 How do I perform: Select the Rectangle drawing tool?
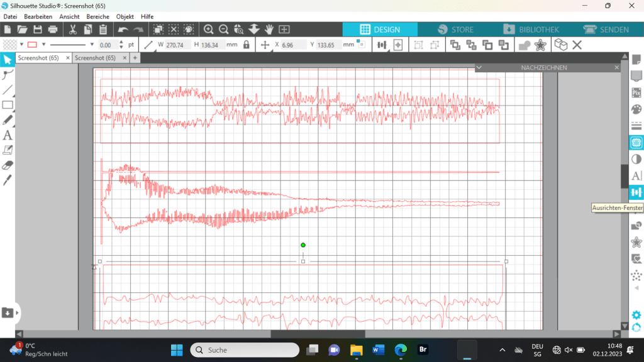pos(8,105)
